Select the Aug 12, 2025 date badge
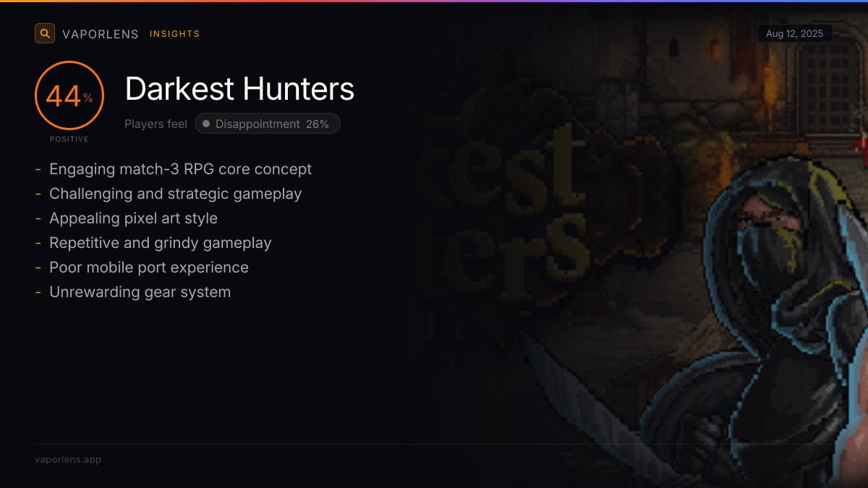 [795, 34]
